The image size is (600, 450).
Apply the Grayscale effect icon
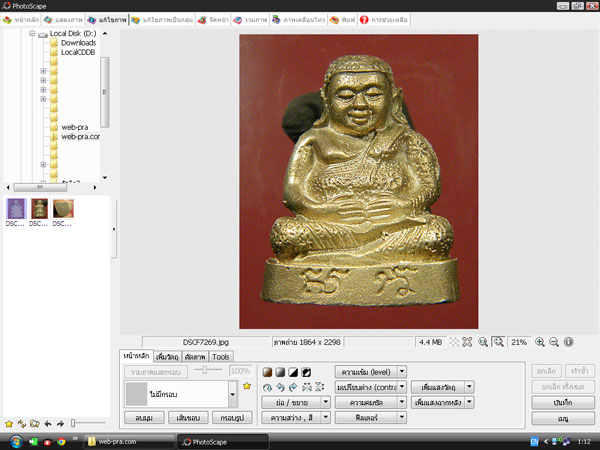280,372
